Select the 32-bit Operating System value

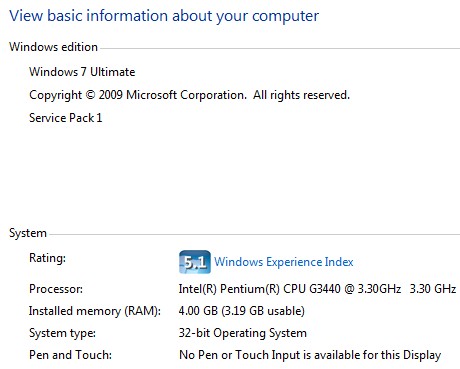[243, 333]
